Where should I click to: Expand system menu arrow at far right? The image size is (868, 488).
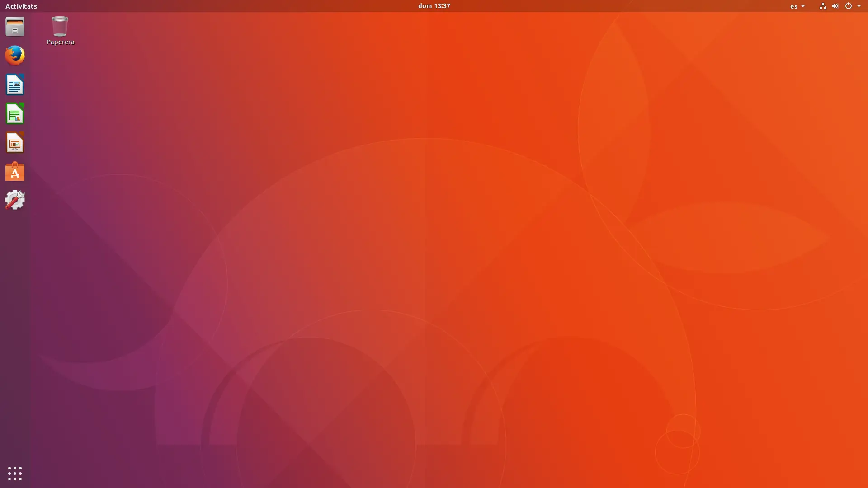tap(859, 6)
